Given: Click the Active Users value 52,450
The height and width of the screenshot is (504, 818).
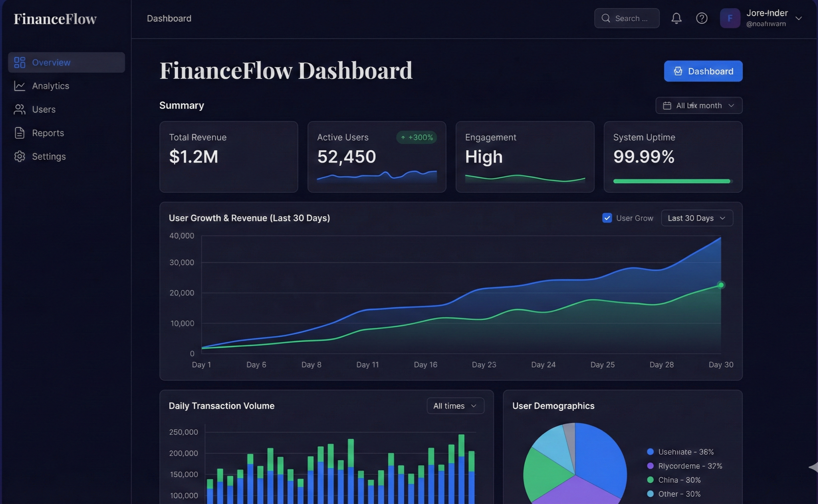Looking at the screenshot, I should tap(346, 157).
